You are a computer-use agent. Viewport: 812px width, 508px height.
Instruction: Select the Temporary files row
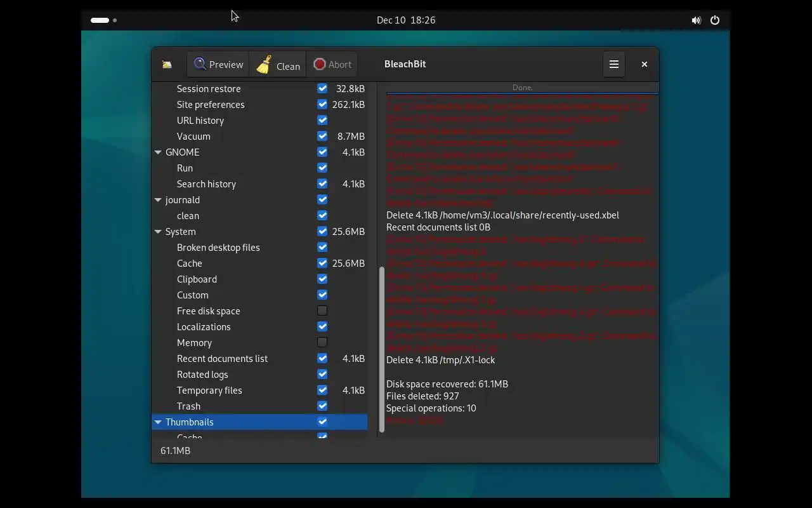click(259, 391)
